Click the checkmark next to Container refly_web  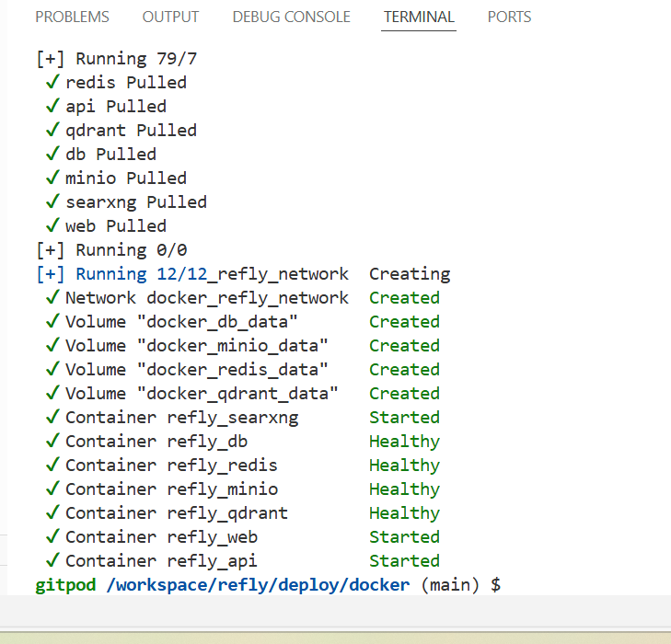(52, 537)
